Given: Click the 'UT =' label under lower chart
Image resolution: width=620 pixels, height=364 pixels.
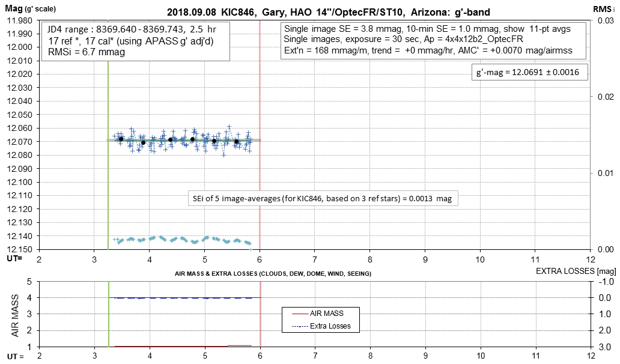Looking at the screenshot, I should point(16,356).
